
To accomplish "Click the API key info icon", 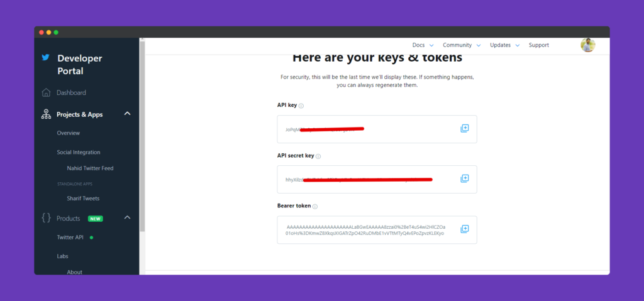I will 301,106.
